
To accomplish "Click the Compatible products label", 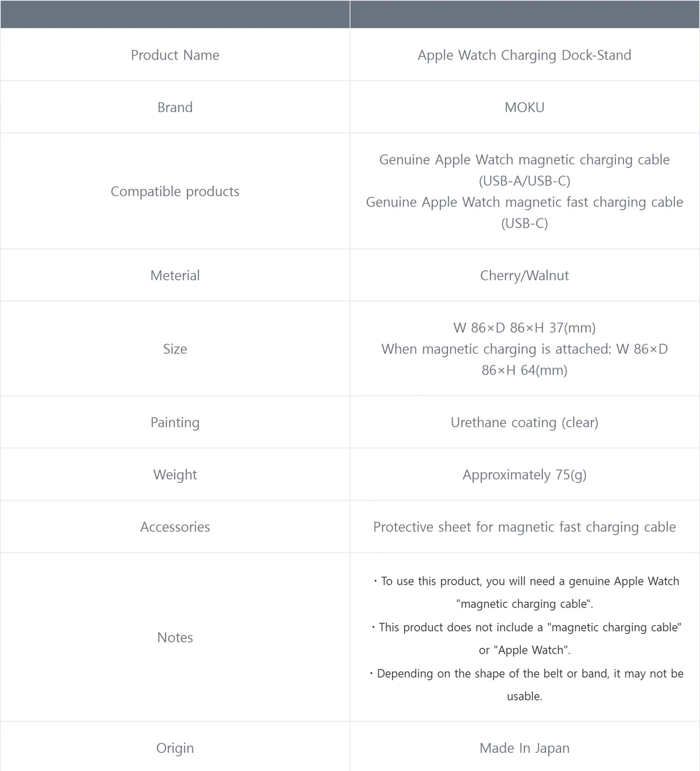I will [175, 191].
